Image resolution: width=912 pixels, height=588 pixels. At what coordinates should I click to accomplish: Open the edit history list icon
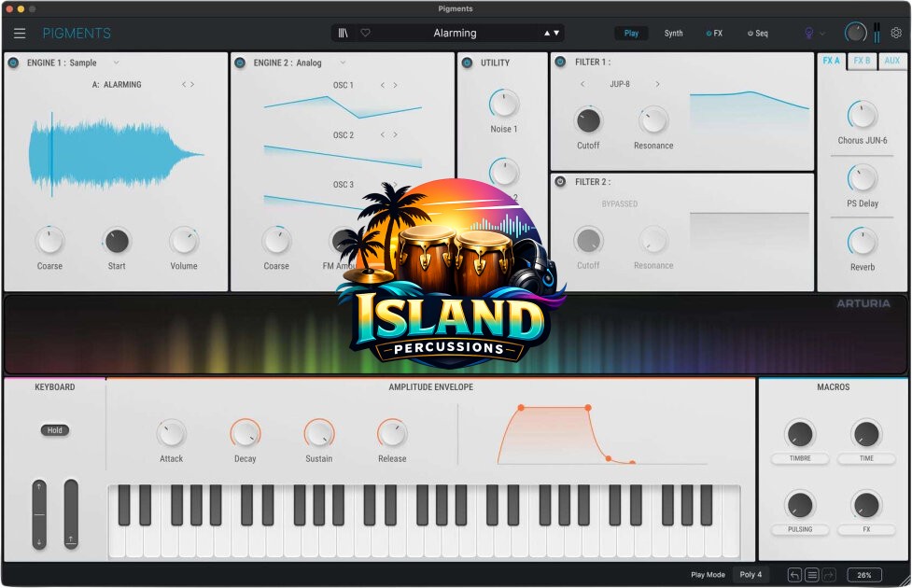812,575
